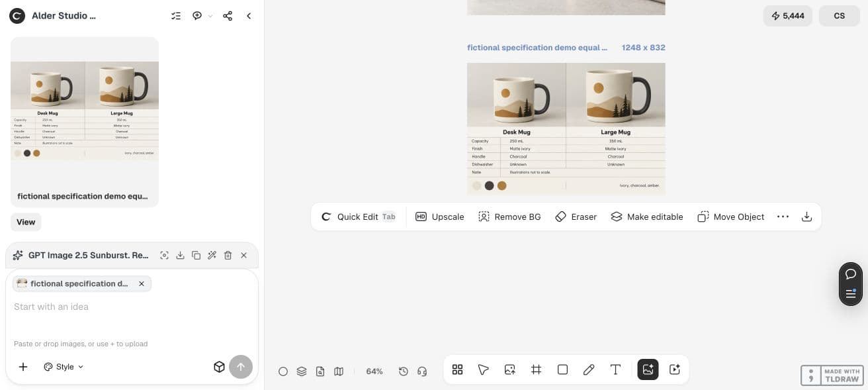868x390 pixels.
Task: Click the 5,444 credits button
Action: coord(788,16)
